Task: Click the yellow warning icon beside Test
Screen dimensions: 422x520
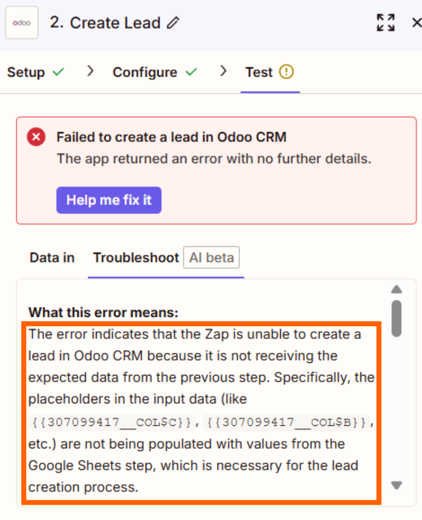Action: click(x=286, y=72)
